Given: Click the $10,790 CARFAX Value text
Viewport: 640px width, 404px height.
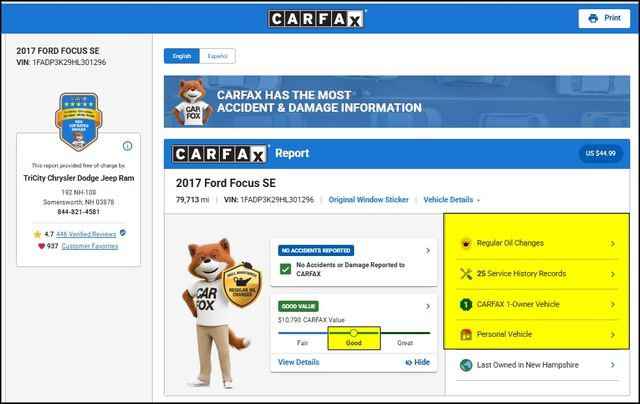Looking at the screenshot, I should click(311, 320).
